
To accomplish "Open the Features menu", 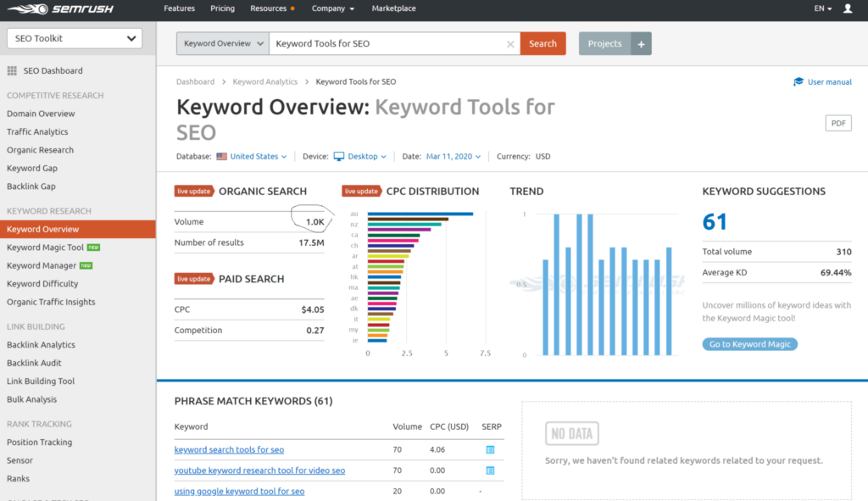I will [x=180, y=8].
